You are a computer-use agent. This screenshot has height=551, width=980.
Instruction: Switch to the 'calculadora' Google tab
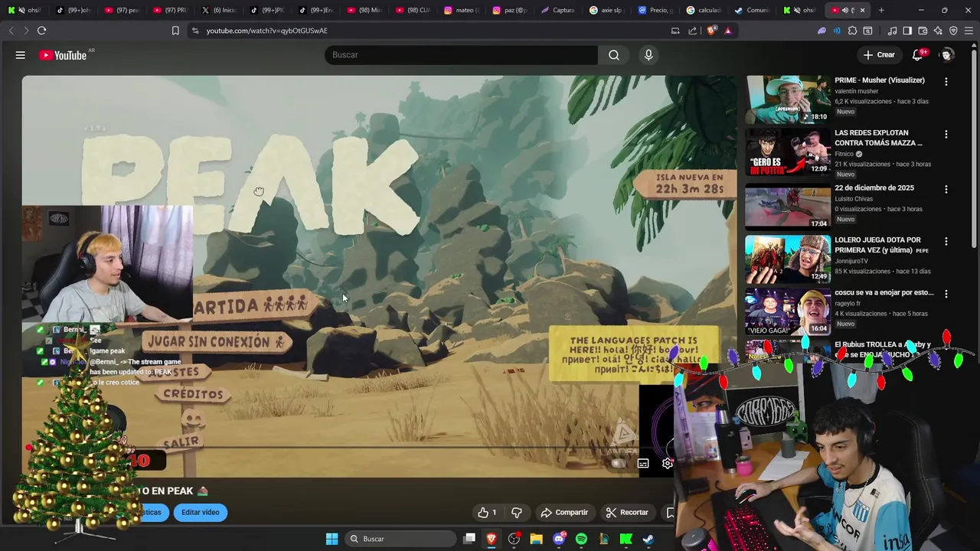tap(704, 10)
